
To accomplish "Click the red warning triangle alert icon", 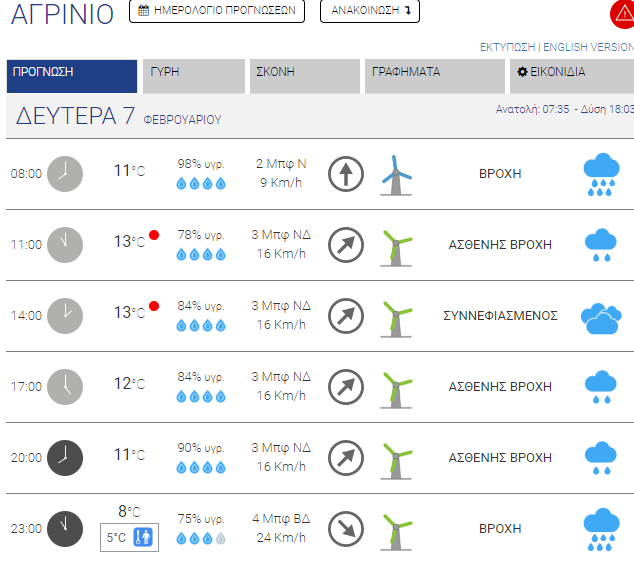I will coord(623,14).
